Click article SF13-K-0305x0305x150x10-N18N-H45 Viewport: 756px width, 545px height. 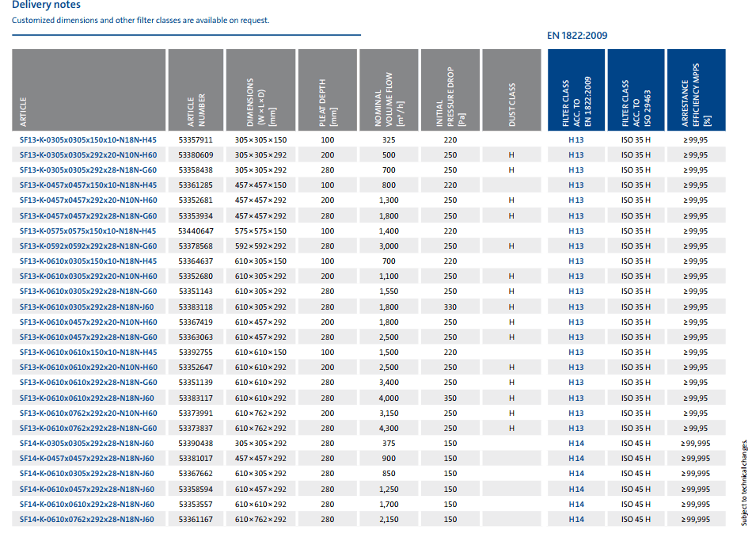coord(88,139)
